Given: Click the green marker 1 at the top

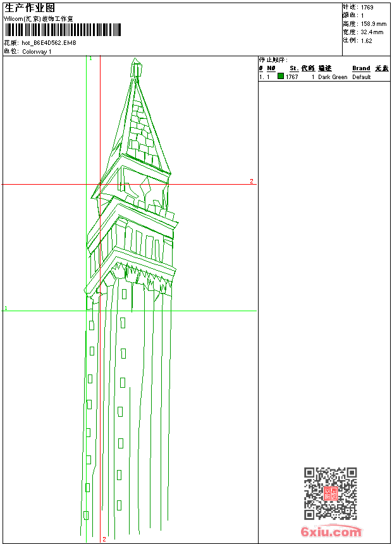Looking at the screenshot, I should tap(90, 58).
